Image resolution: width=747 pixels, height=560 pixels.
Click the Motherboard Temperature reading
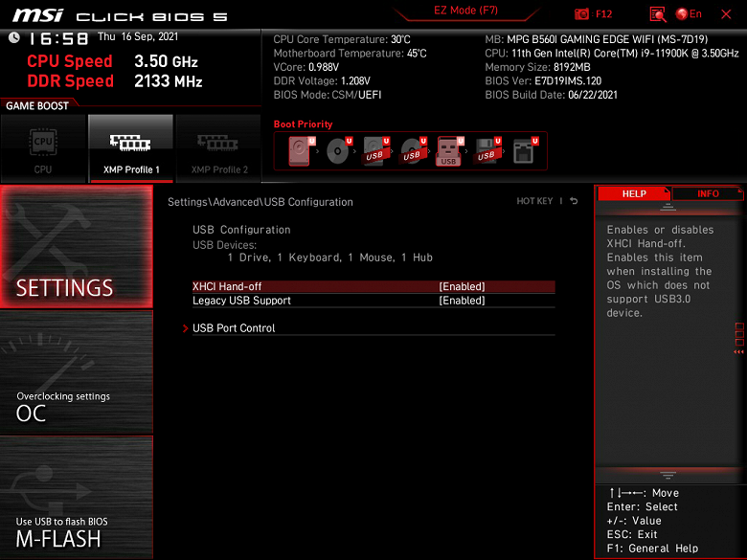pyautogui.click(x=351, y=54)
